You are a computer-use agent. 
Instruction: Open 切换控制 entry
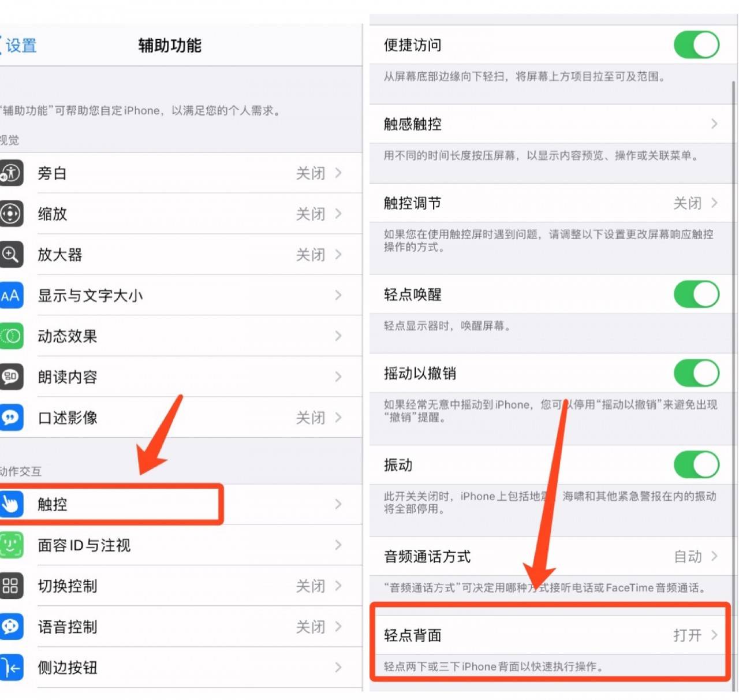tap(181, 586)
